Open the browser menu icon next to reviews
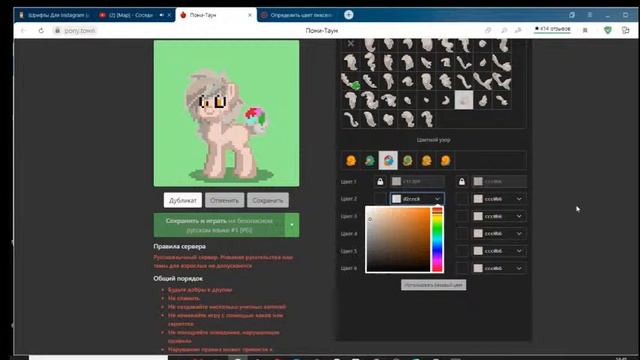 pos(585,30)
